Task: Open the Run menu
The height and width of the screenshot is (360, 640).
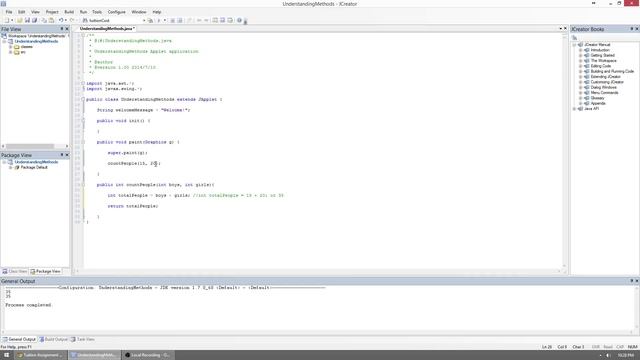Action: (x=83, y=12)
